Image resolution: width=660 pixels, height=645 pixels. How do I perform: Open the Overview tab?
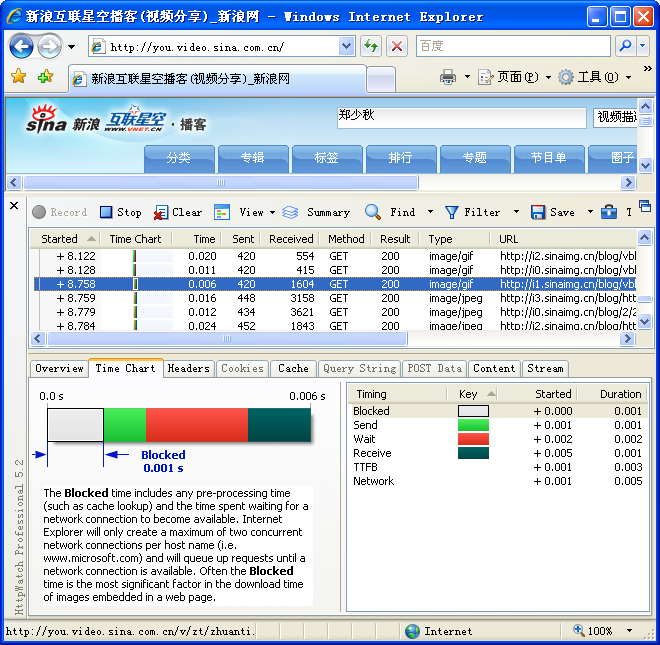pos(59,368)
